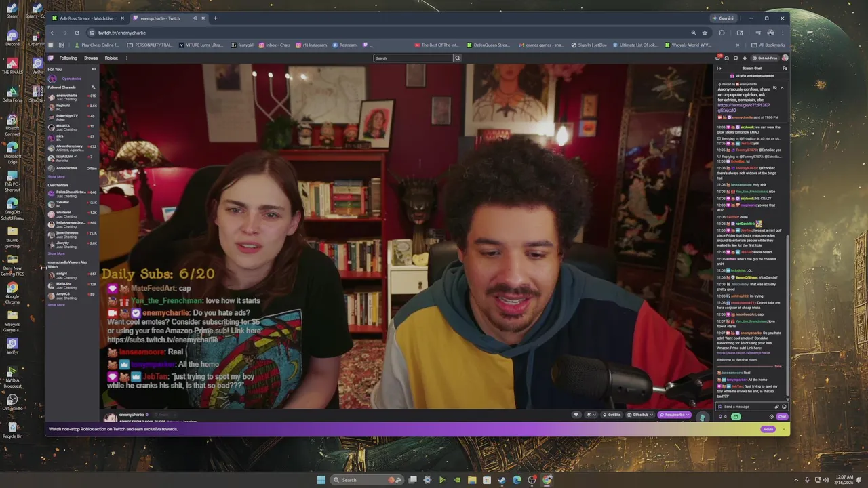The height and width of the screenshot is (488, 868).
Task: Click the Get Ad-Free button
Action: coord(765,58)
